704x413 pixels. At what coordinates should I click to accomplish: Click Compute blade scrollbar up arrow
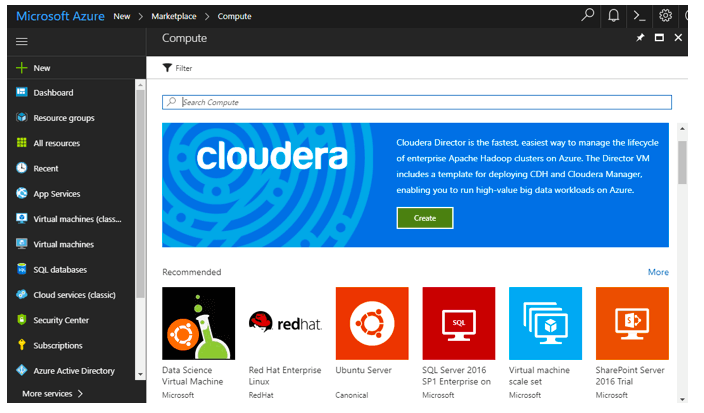coord(682,129)
